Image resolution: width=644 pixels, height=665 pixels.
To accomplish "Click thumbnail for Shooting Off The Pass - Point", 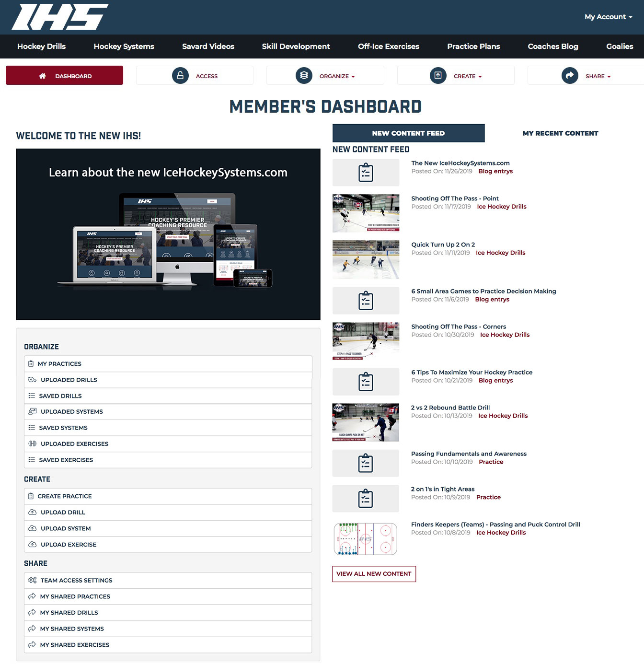I will [x=366, y=213].
